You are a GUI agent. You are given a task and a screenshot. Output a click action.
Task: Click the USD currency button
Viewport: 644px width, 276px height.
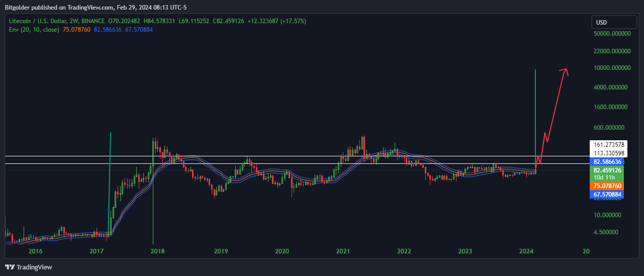[614, 22]
